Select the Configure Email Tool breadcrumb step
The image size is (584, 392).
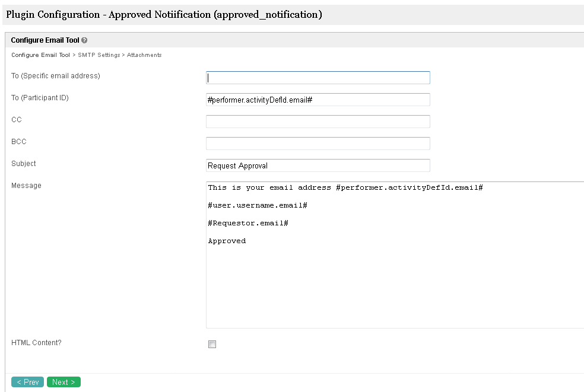(40, 55)
